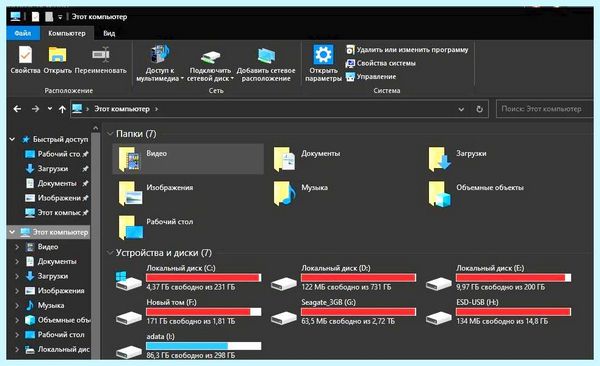
Task: Select Локальный диск (D:) drive icon
Action: pyautogui.click(x=284, y=283)
